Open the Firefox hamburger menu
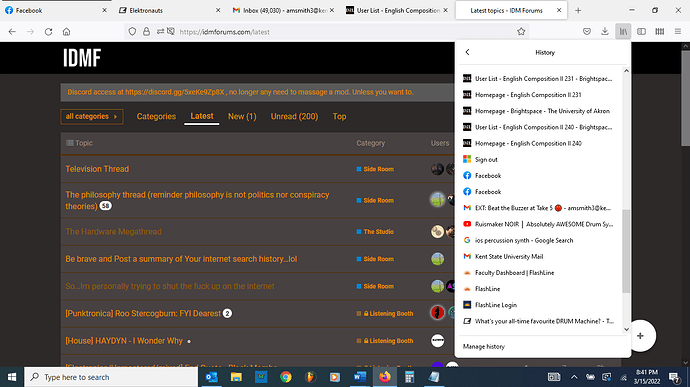Viewport: 690px width, 387px height. pyautogui.click(x=678, y=32)
